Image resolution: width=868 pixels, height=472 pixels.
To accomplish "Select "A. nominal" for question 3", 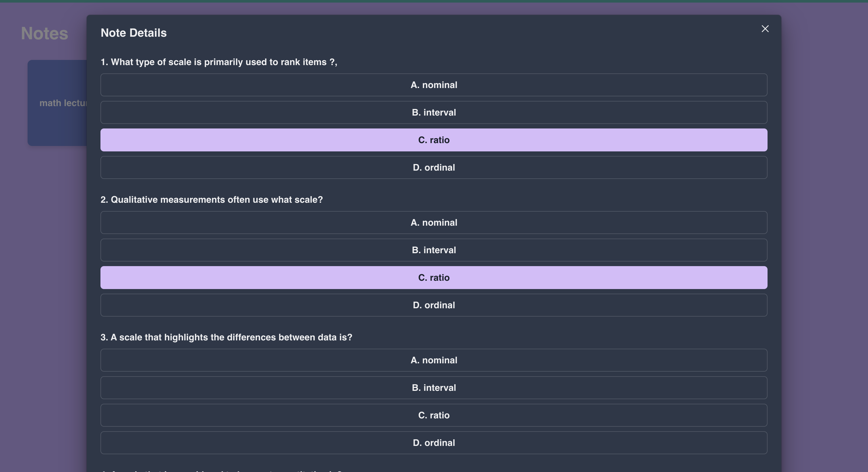I will point(434,360).
